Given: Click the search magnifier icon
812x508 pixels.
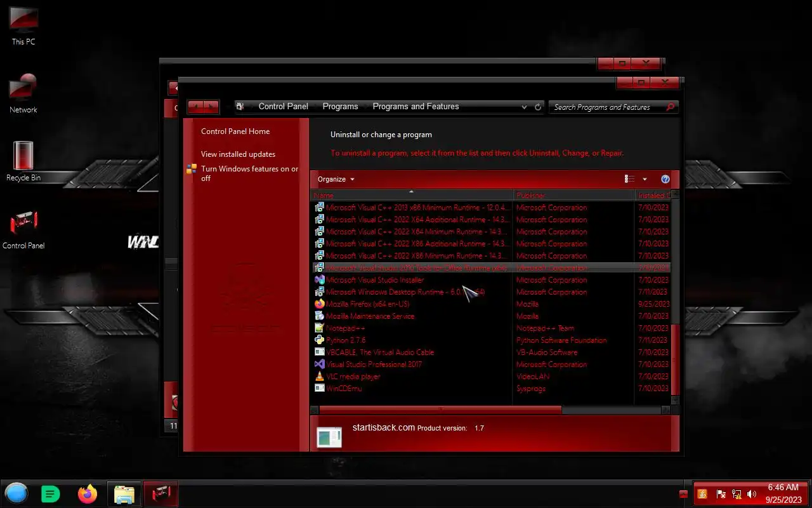Looking at the screenshot, I should coord(671,107).
